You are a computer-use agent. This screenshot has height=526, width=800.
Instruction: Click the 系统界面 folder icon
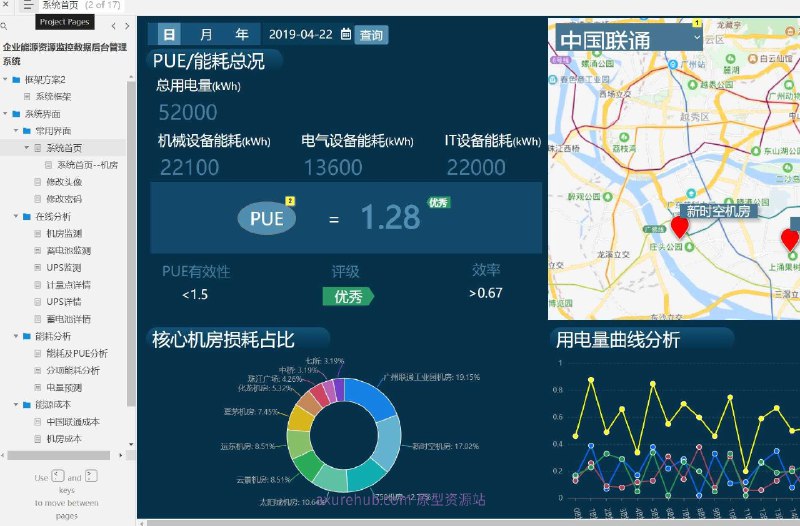coord(16,114)
